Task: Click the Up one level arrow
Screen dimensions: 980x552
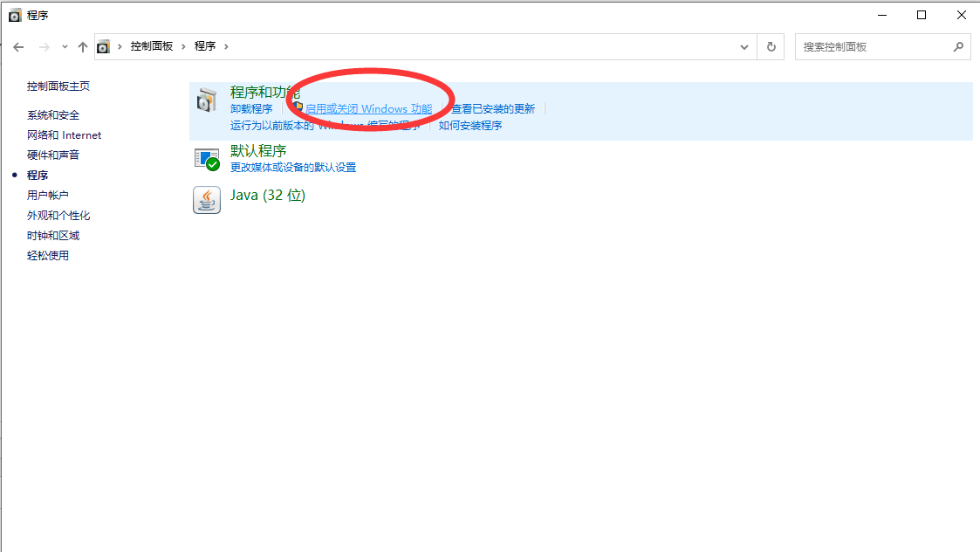Action: click(83, 47)
